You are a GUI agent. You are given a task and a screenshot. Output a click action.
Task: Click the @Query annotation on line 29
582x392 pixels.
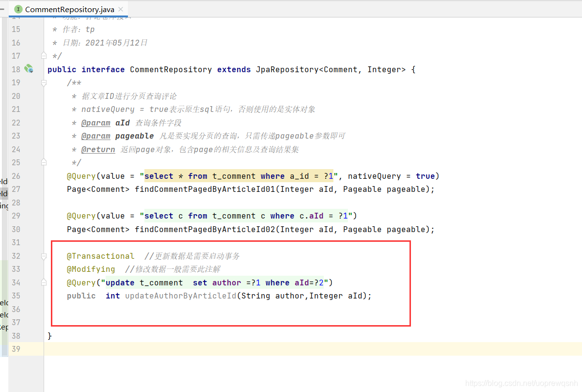81,216
